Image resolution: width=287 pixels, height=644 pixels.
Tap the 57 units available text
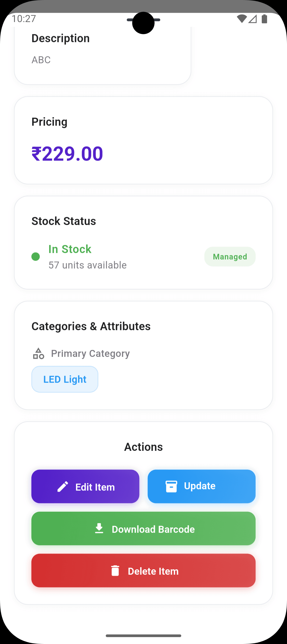point(87,265)
